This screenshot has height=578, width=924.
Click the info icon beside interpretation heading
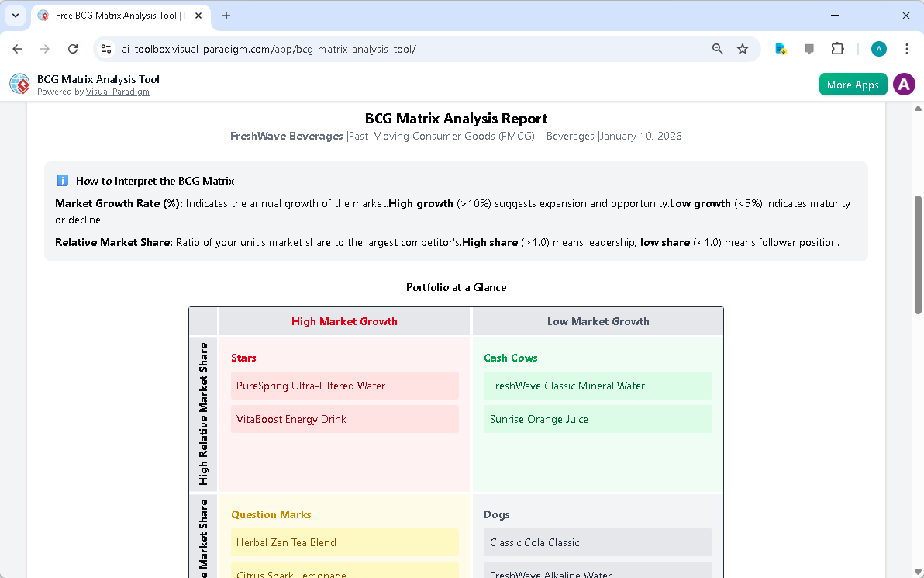[x=62, y=180]
